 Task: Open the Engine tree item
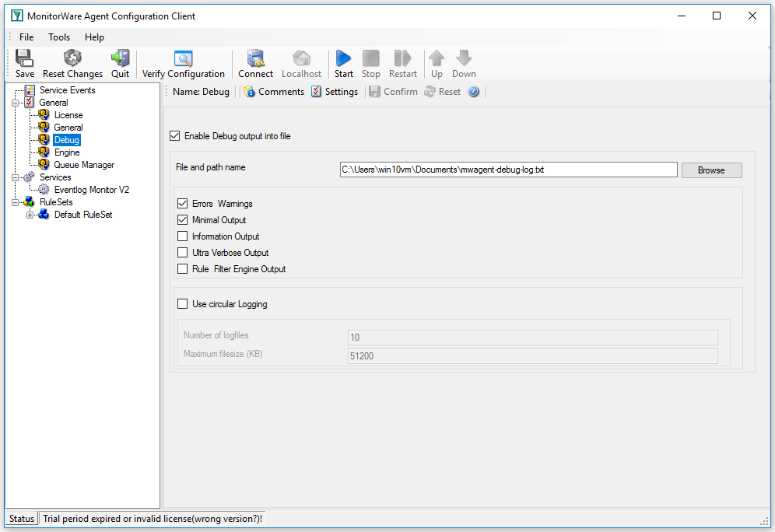coord(67,152)
